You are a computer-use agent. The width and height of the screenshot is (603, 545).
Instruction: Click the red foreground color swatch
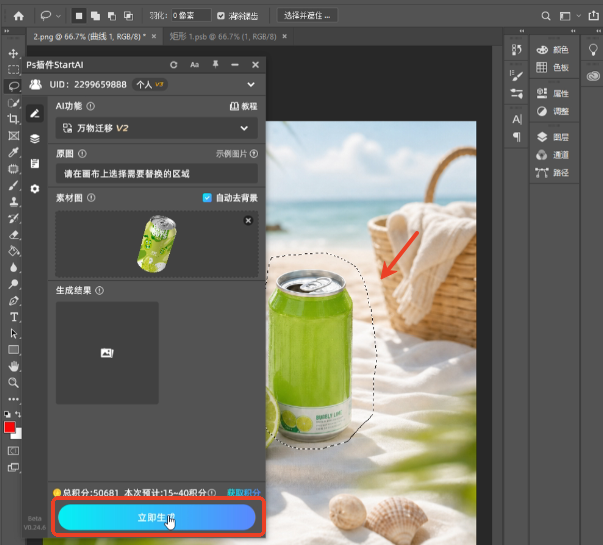[x=10, y=427]
